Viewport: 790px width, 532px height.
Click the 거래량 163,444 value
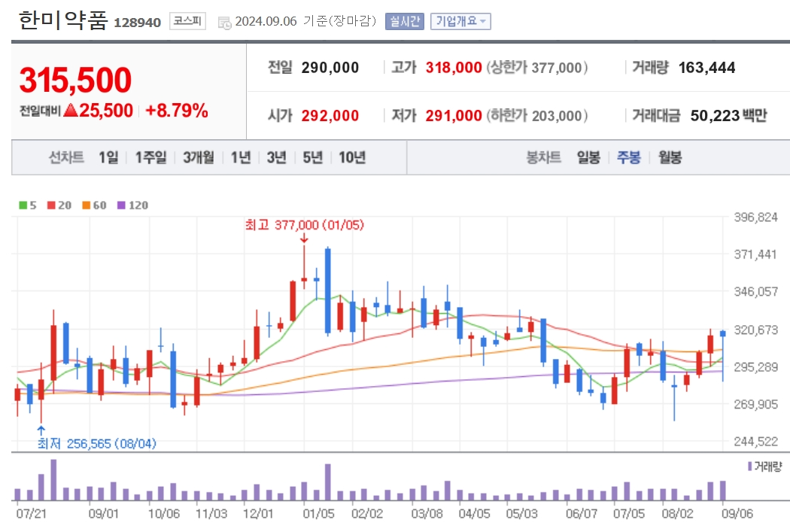click(x=707, y=68)
